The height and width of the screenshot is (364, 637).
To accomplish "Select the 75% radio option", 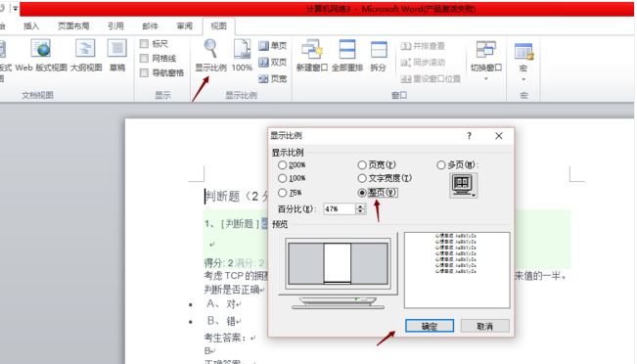I will [283, 192].
